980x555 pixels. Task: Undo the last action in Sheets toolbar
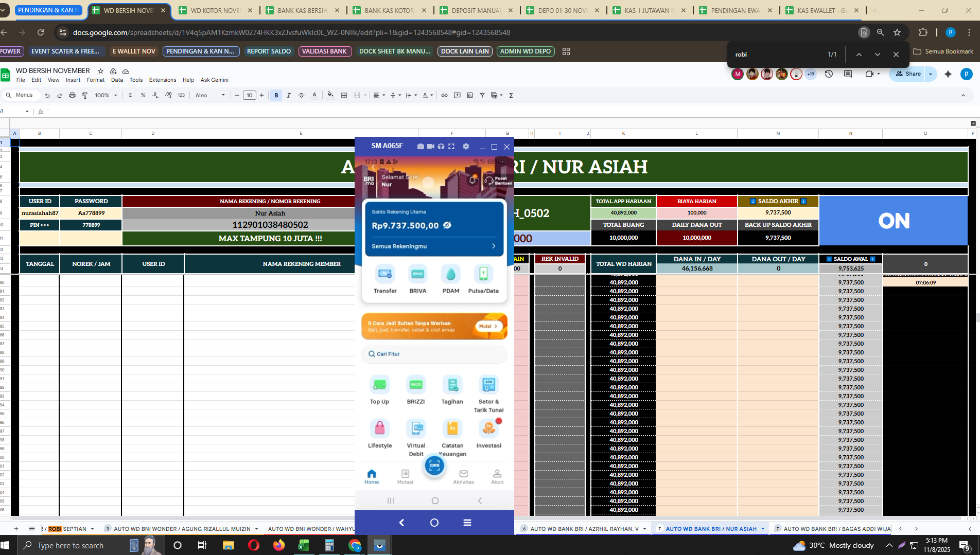47,95
